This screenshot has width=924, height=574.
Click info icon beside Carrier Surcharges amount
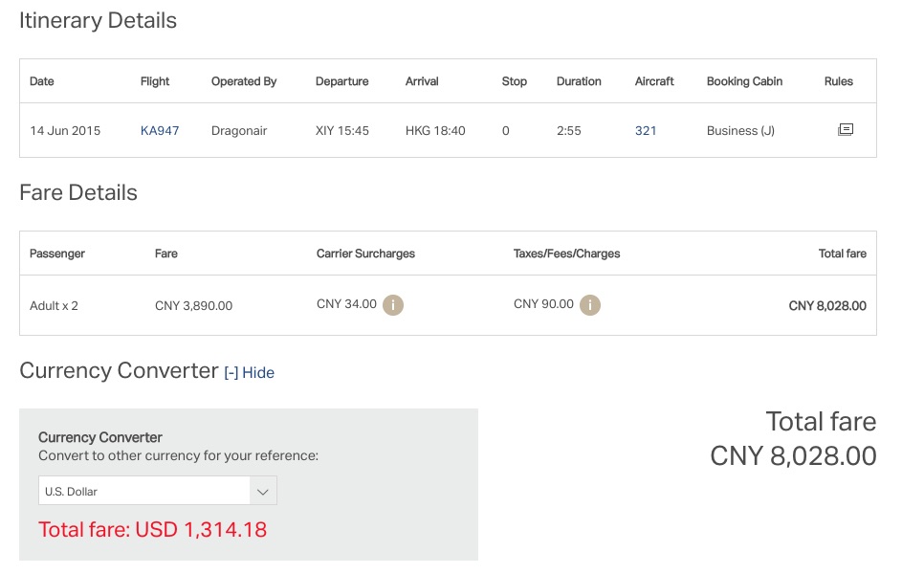tap(393, 305)
